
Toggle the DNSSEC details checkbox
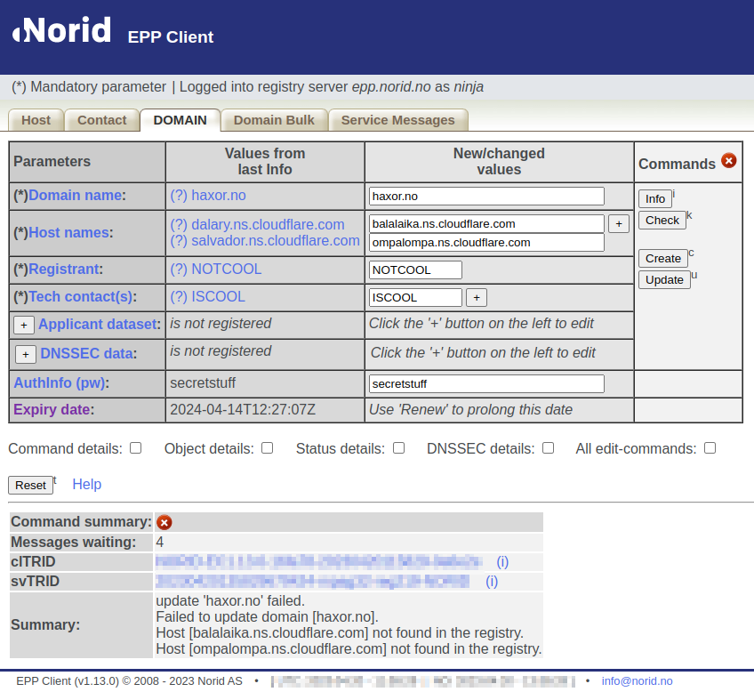[x=549, y=448]
